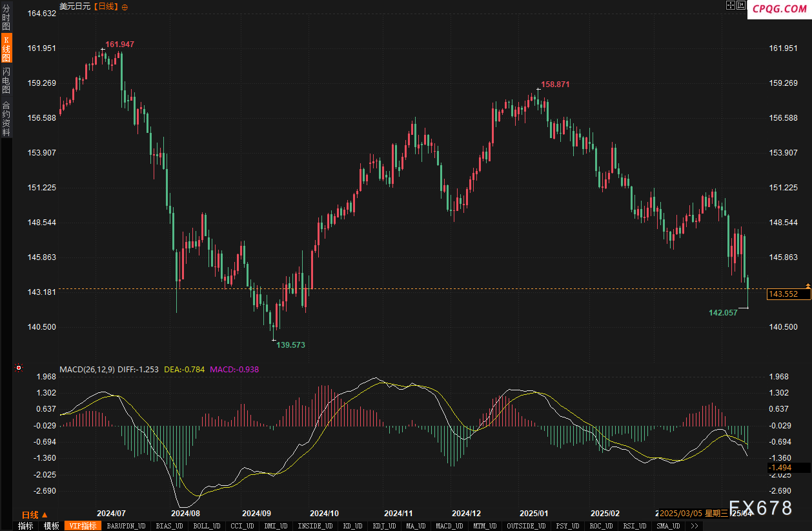The width and height of the screenshot is (812, 531).
Task: Select the PSY_UD indicator
Action: pos(569,526)
